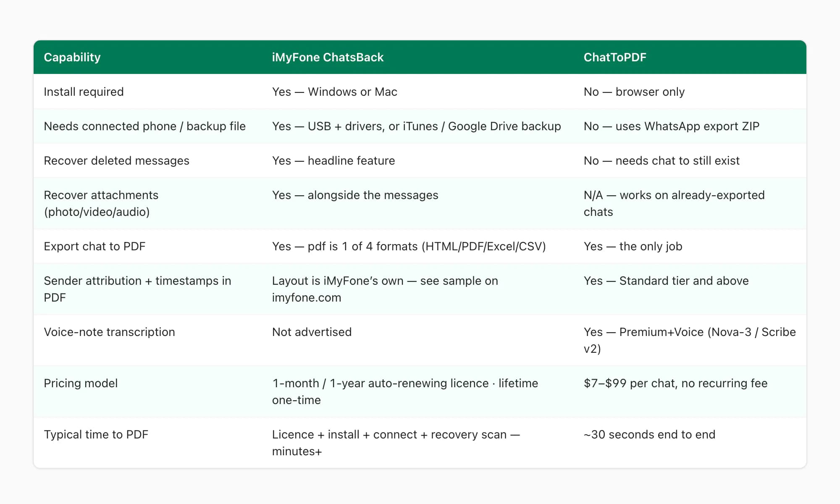The height and width of the screenshot is (504, 840).
Task: Click the '~30 seconds end to end' cell
Action: coord(649,434)
